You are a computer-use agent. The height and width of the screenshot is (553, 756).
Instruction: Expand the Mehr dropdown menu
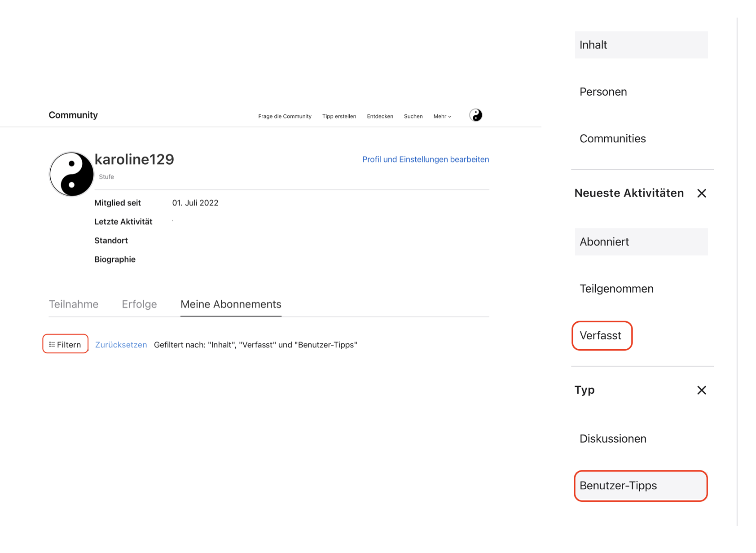tap(442, 116)
